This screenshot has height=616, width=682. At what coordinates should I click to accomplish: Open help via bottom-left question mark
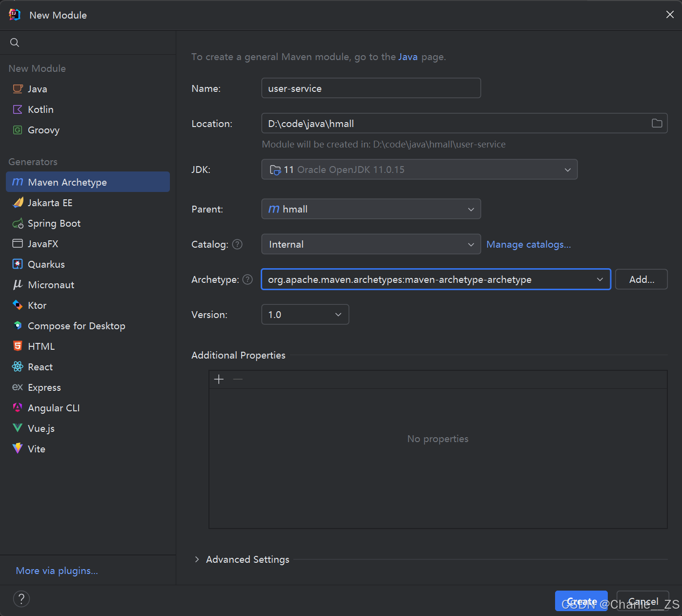point(21,599)
